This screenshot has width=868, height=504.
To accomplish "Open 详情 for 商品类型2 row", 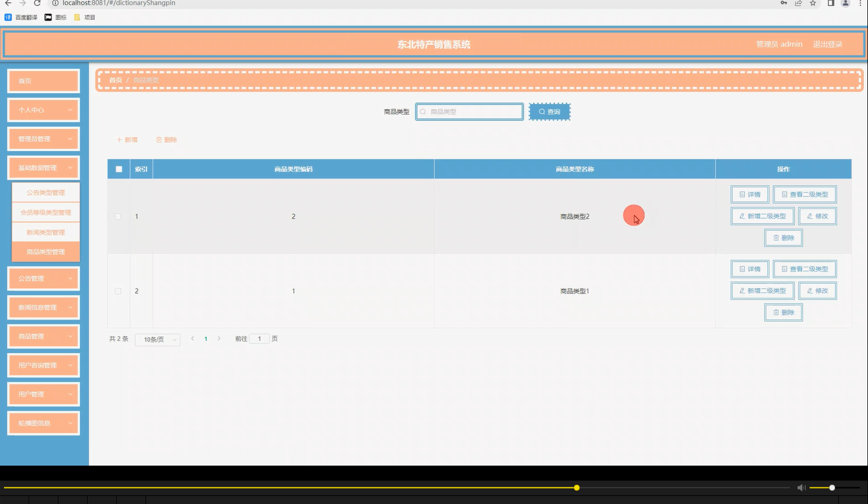I will click(750, 195).
